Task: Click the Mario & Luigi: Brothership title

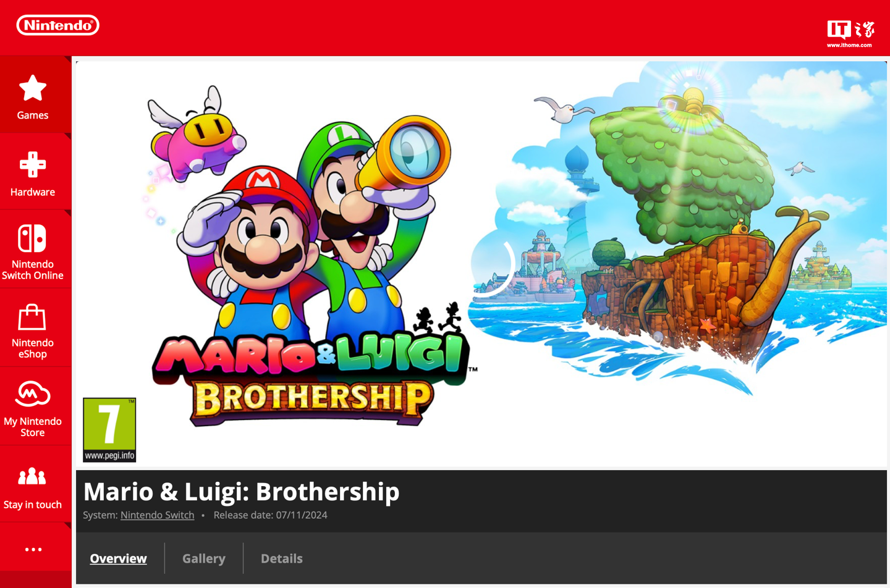Action: tap(241, 492)
